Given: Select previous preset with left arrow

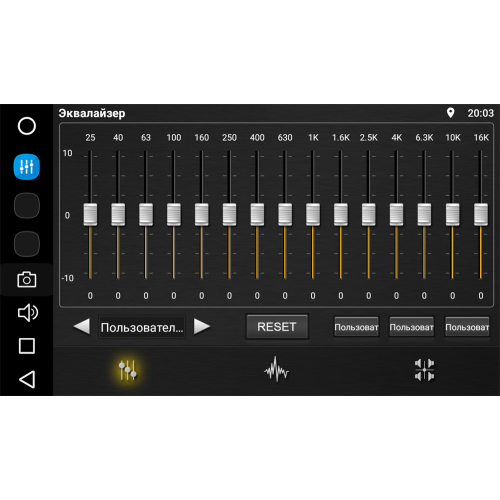Looking at the screenshot, I should 82,326.
